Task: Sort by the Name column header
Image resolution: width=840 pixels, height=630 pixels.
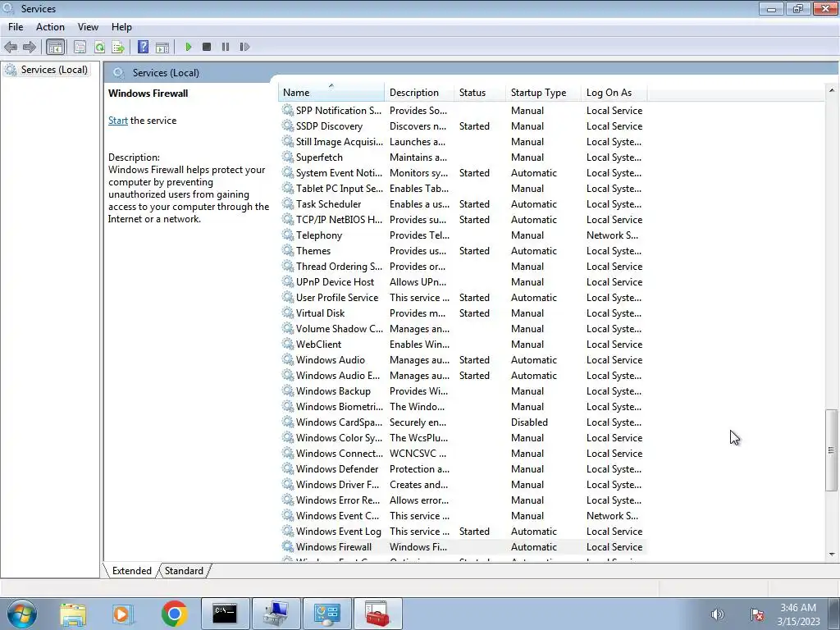Action: (x=331, y=92)
